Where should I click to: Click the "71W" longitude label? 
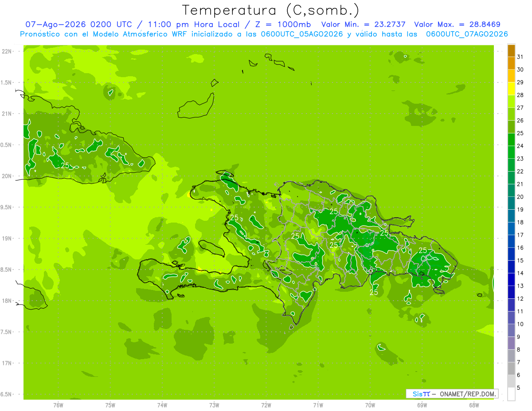pos(318,405)
